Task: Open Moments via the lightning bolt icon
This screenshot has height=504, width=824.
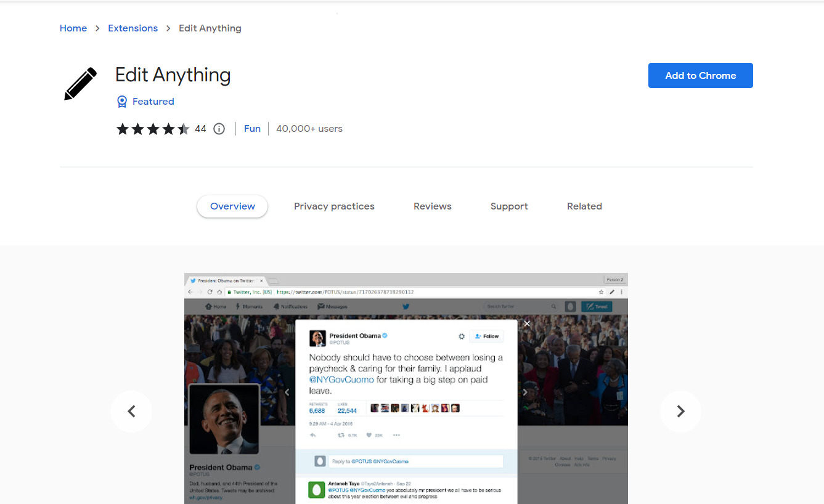Action: [237, 306]
